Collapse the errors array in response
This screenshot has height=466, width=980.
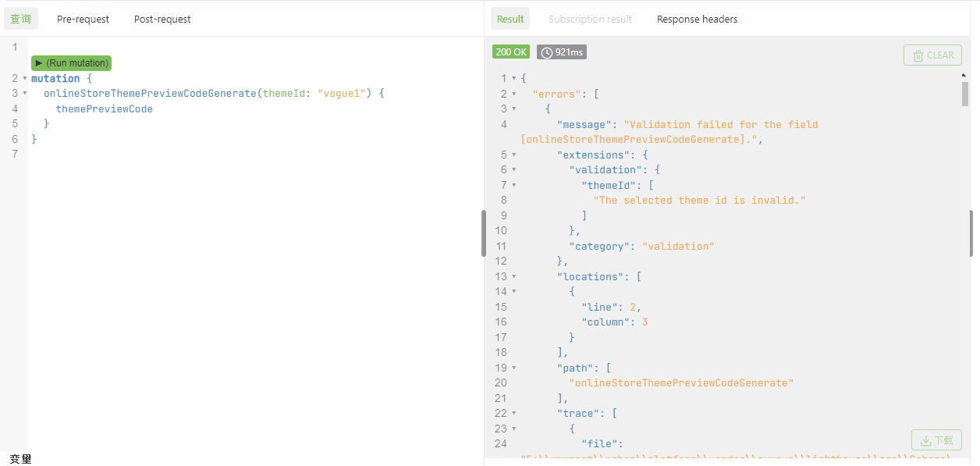[x=513, y=94]
